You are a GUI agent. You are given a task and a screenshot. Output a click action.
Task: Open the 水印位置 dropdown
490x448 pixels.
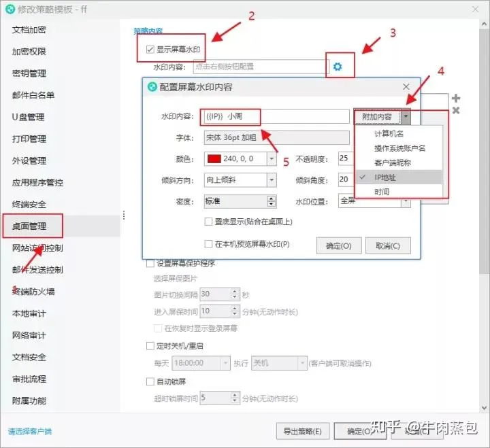click(x=406, y=201)
